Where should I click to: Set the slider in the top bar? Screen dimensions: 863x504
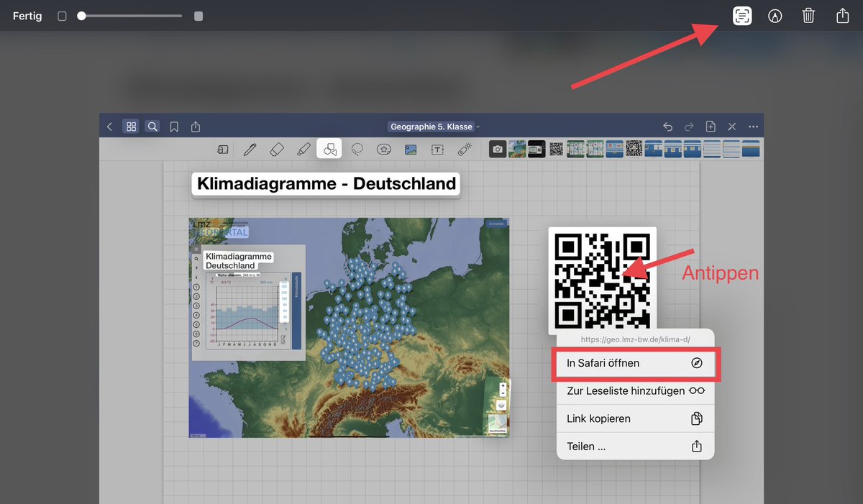pos(130,16)
